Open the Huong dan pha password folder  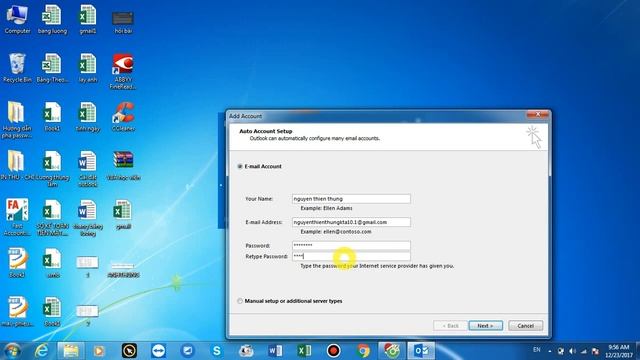coord(17,120)
